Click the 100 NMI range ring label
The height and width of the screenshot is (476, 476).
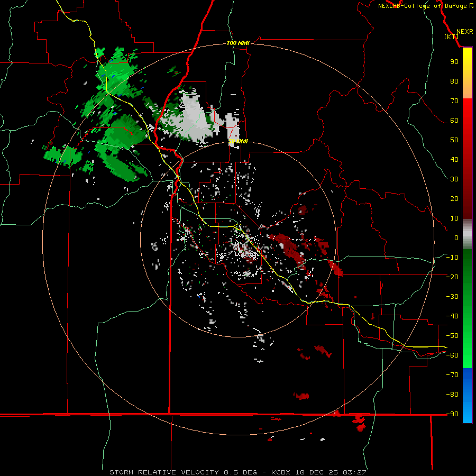click(238, 43)
